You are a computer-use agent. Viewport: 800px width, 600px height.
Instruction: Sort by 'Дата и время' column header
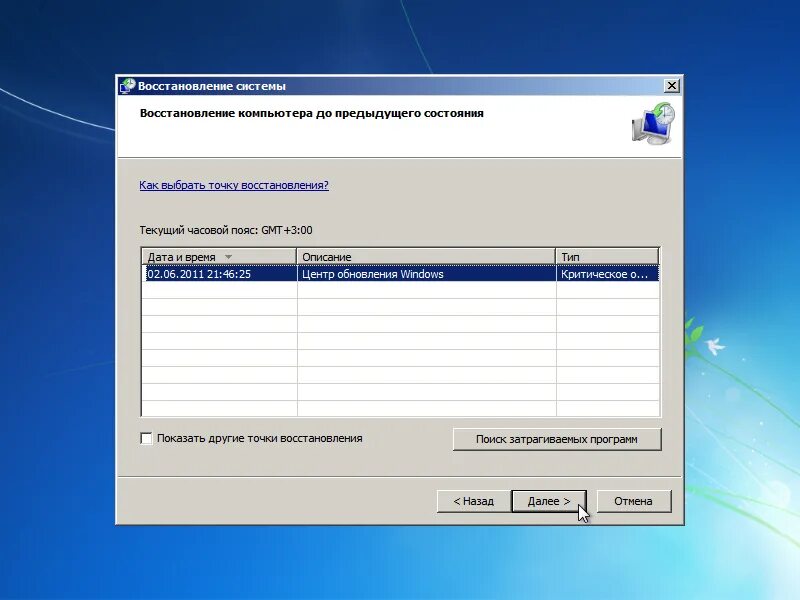(x=219, y=257)
